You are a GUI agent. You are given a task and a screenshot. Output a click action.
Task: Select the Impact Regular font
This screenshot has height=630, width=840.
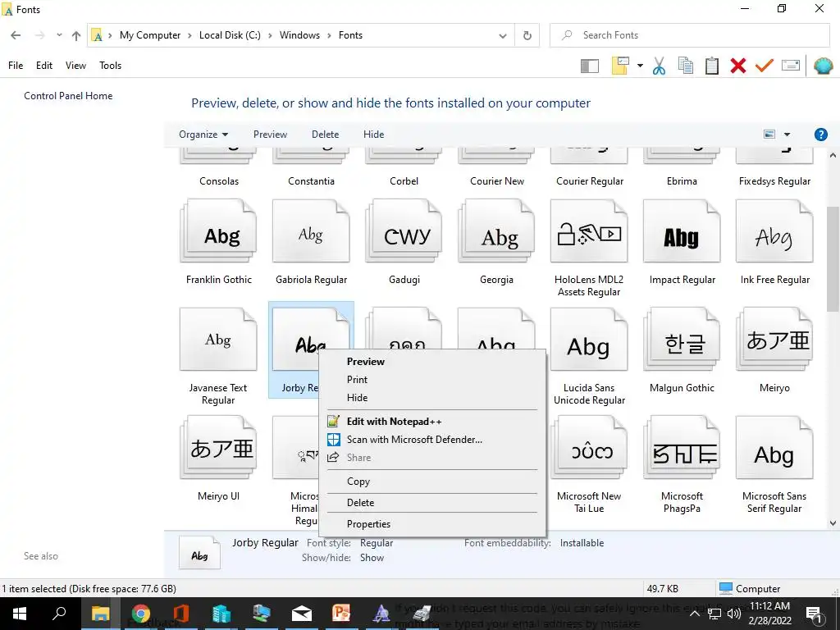(x=682, y=243)
